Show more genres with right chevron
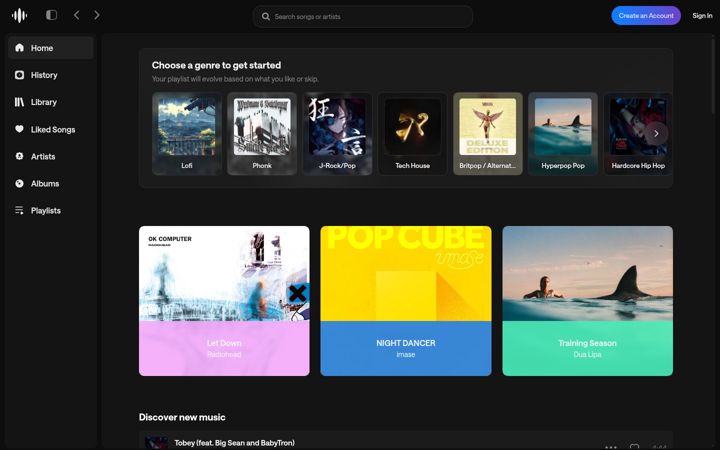Screen dimensions: 720x450 pos(656,134)
